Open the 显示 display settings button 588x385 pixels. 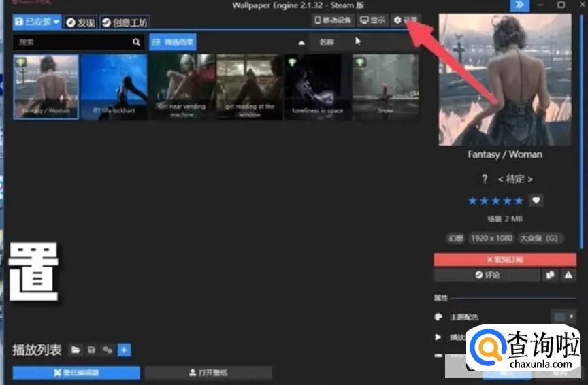(x=372, y=20)
